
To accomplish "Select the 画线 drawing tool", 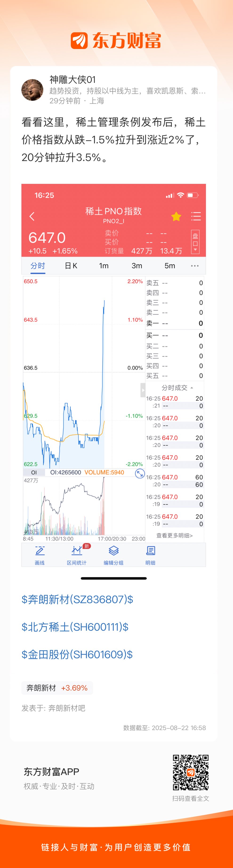I will pos(40,555).
